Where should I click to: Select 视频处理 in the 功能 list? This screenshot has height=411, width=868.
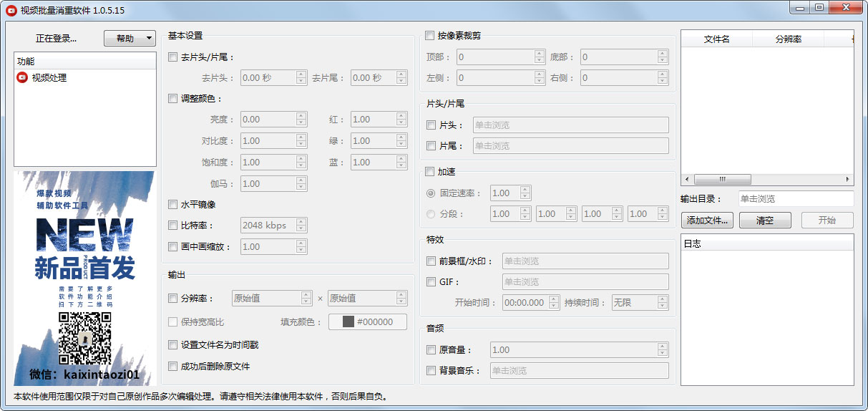tap(49, 77)
